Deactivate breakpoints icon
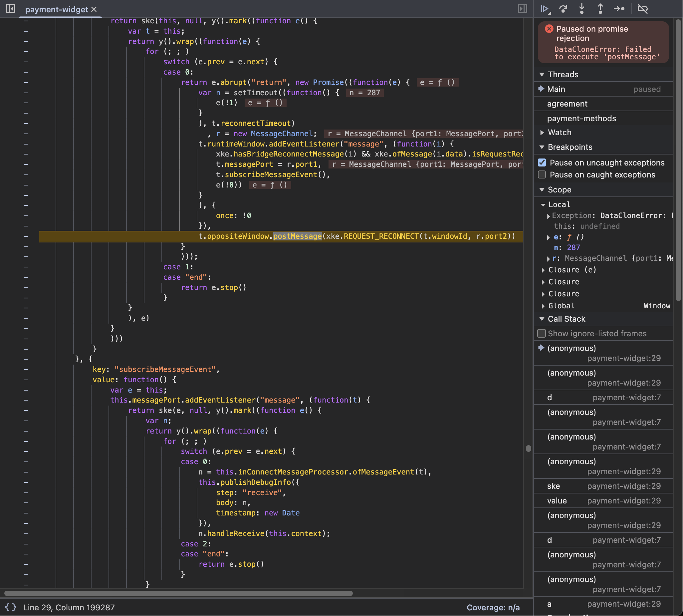Viewport: 683px width, 616px height. click(x=643, y=9)
